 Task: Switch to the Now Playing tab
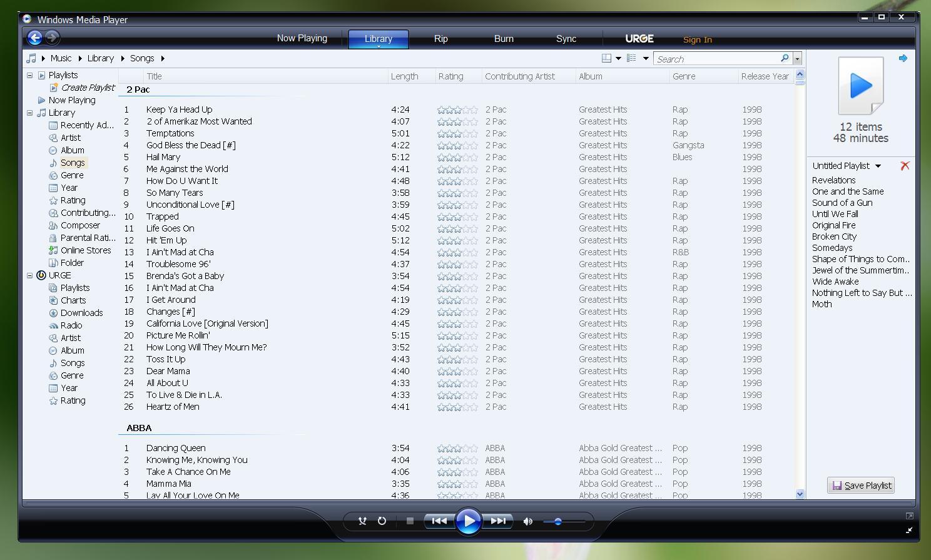(x=302, y=38)
